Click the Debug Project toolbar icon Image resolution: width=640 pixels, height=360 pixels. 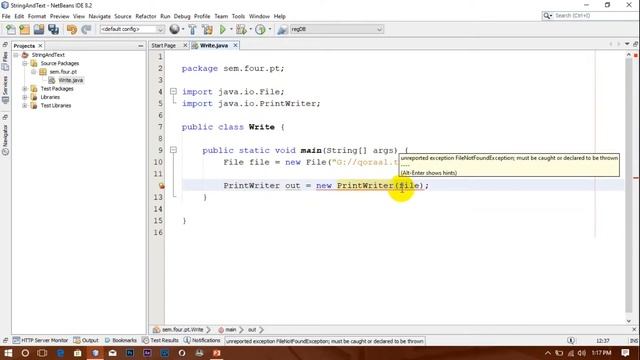point(241,29)
